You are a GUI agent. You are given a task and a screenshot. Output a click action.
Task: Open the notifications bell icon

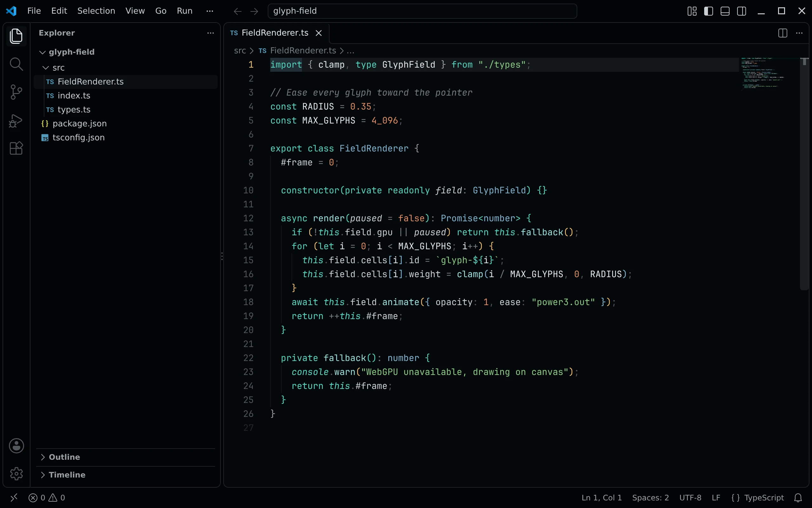(798, 498)
